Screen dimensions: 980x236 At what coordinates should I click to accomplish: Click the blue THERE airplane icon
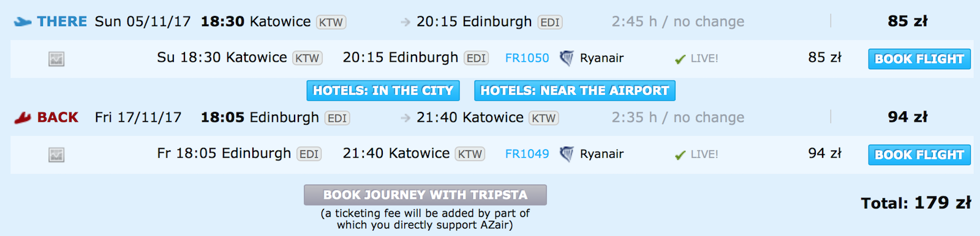point(22,22)
